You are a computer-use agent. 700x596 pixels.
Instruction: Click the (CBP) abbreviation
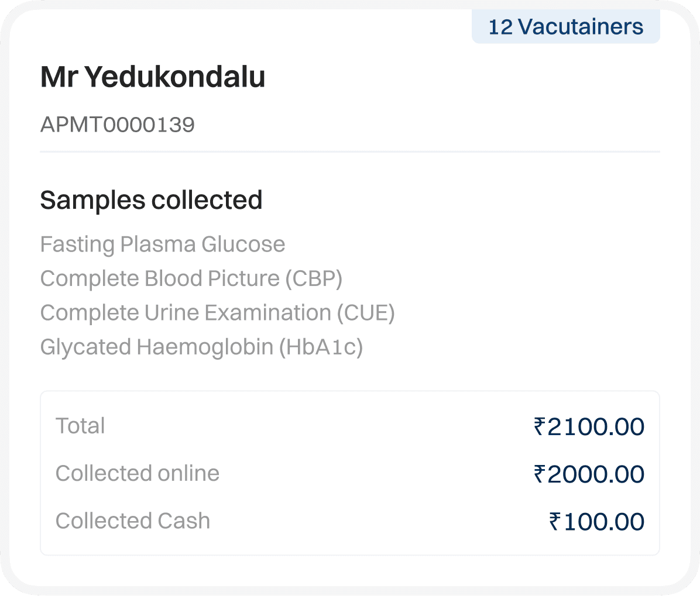click(314, 279)
